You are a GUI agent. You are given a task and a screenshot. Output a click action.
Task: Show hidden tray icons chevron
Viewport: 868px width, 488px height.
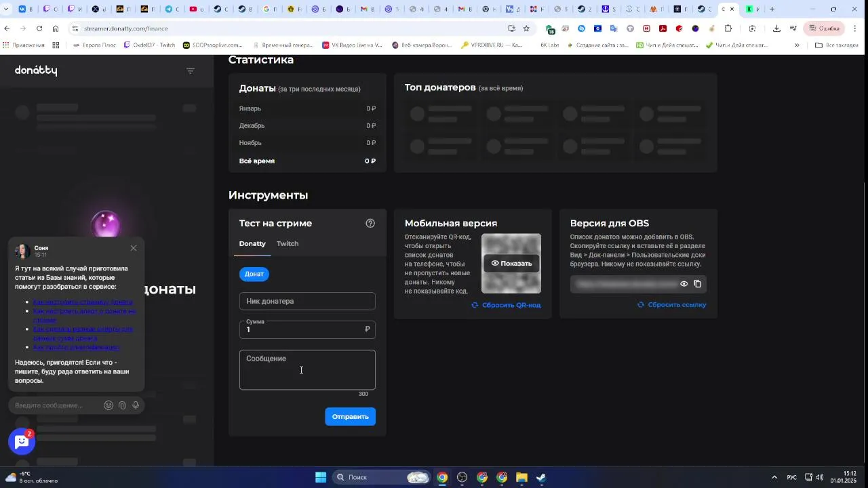tap(774, 477)
